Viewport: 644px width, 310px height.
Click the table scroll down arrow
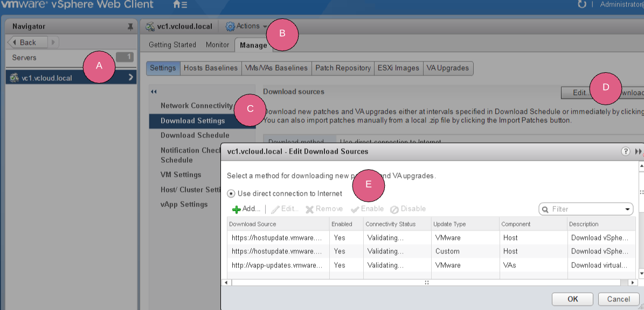coord(641,273)
